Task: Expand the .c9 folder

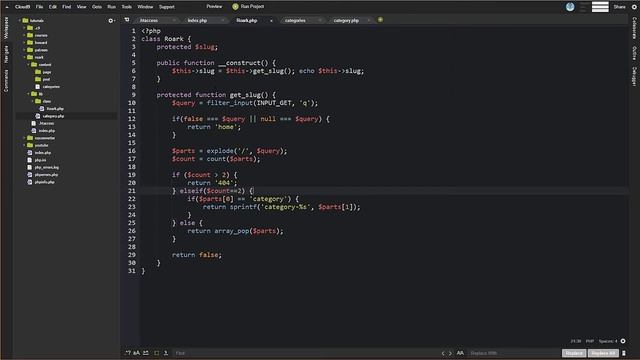Action: [24, 28]
